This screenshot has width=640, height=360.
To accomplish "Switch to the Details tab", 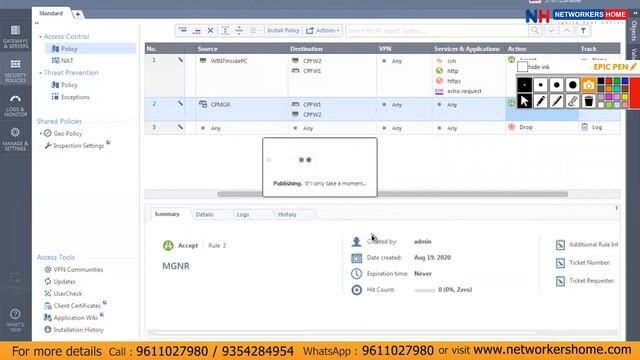I will [204, 214].
